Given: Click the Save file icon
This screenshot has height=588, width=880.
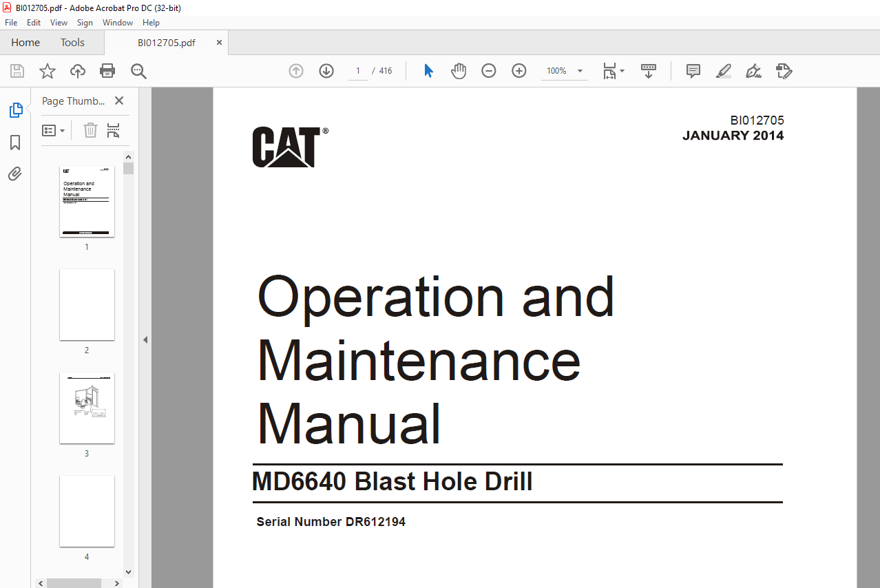Looking at the screenshot, I should [17, 71].
